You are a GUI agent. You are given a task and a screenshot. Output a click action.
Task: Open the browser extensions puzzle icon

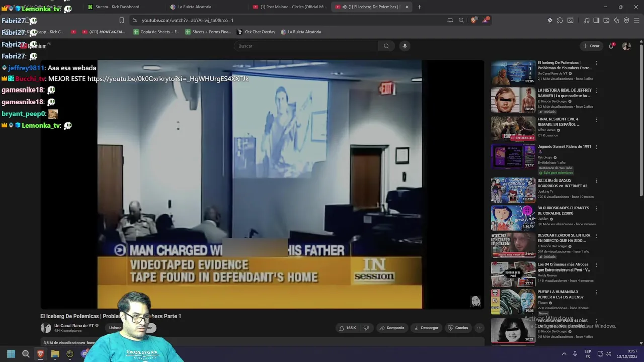560,20
